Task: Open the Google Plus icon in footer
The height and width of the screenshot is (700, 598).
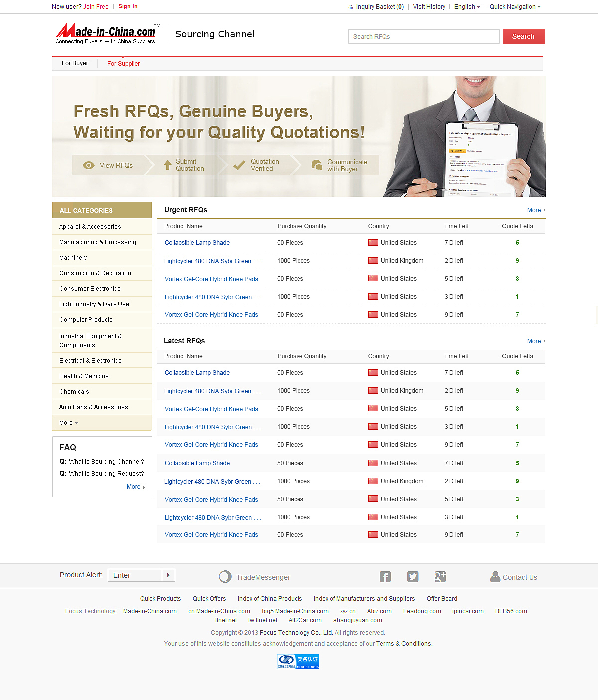Action: [x=440, y=577]
